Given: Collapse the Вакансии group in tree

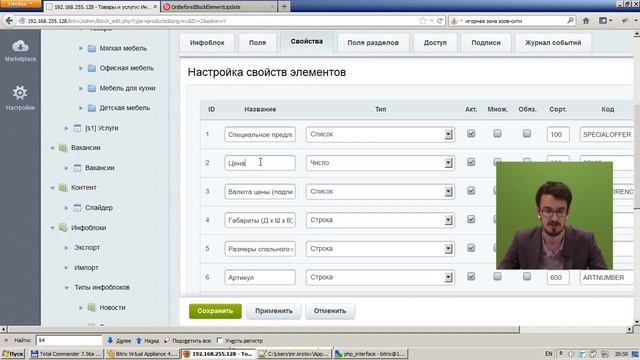Looking at the screenshot, I should pyautogui.click(x=52, y=148).
